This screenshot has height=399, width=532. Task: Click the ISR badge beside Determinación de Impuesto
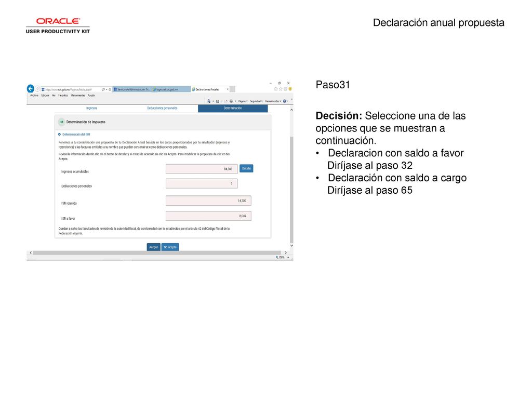pyautogui.click(x=61, y=122)
